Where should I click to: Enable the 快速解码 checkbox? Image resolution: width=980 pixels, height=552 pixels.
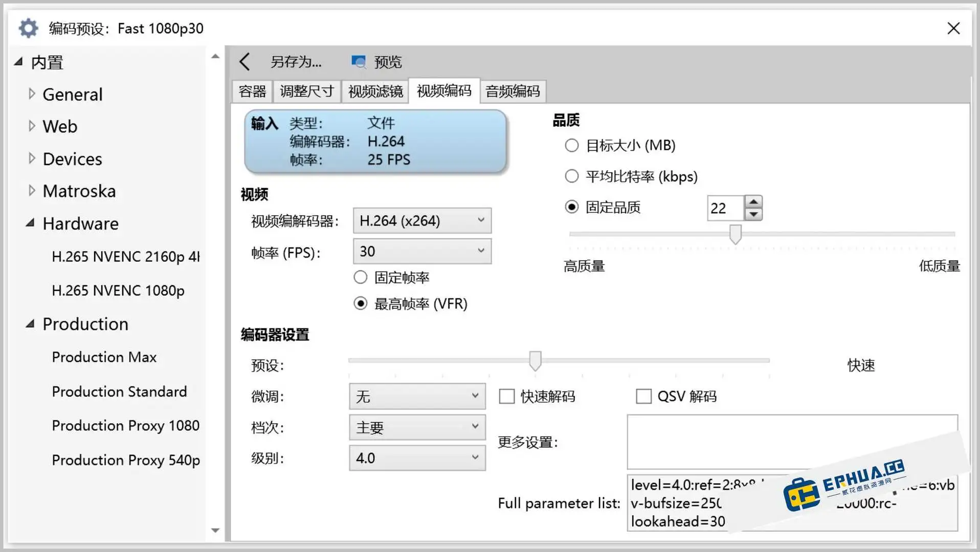(506, 396)
